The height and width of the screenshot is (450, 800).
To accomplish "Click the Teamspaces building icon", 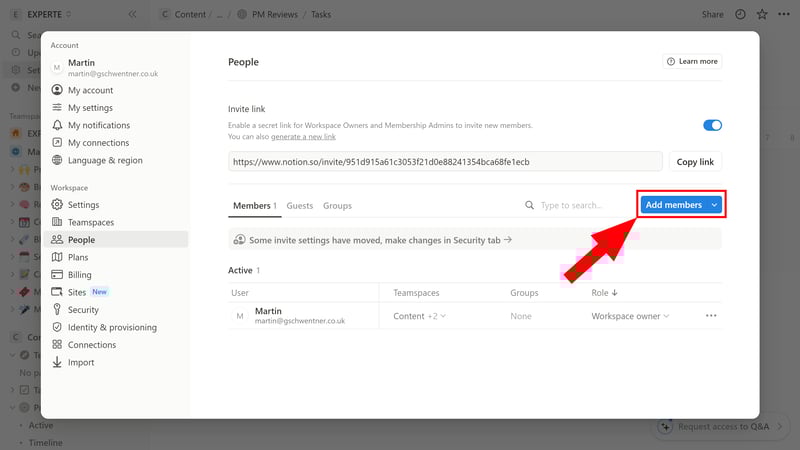I will (57, 222).
